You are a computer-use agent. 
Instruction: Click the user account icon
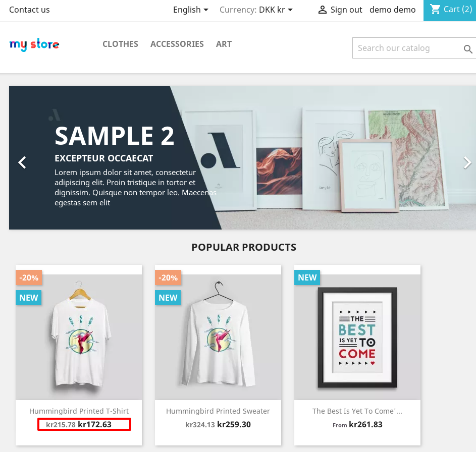pyautogui.click(x=322, y=10)
